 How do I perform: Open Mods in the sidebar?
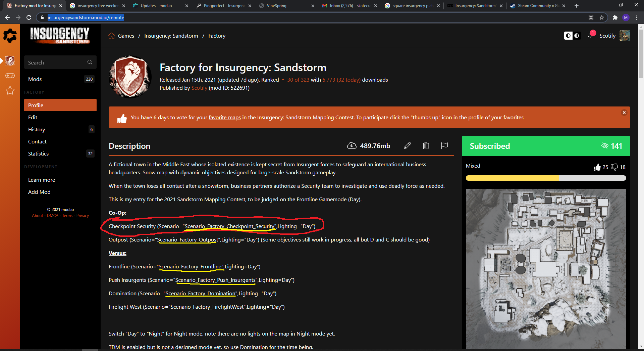[60, 79]
